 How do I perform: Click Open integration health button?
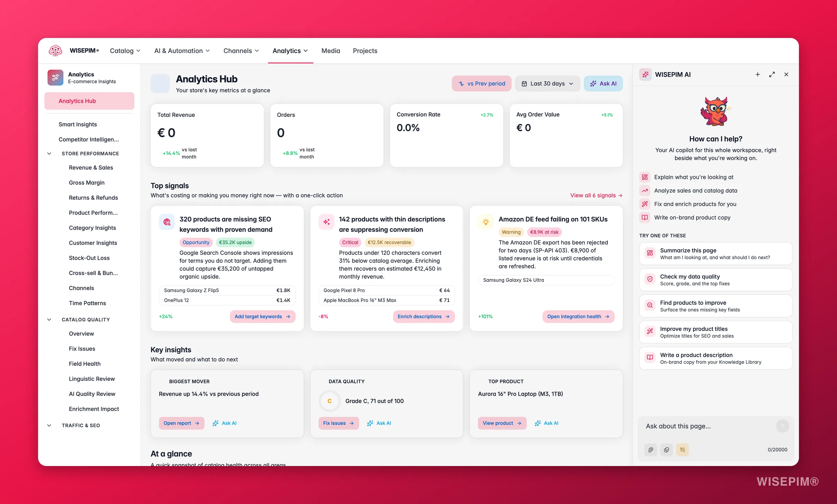point(578,317)
